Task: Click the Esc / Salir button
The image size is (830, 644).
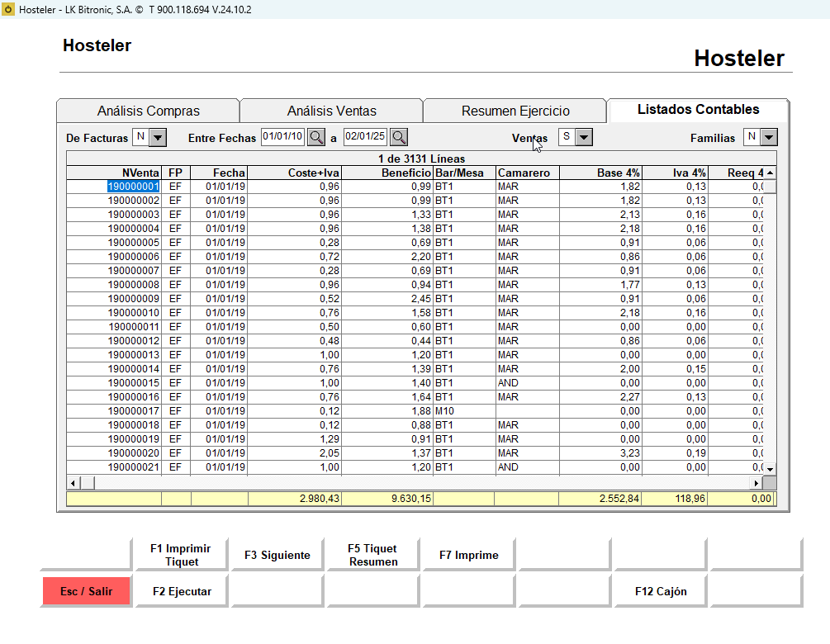Action: coord(86,591)
